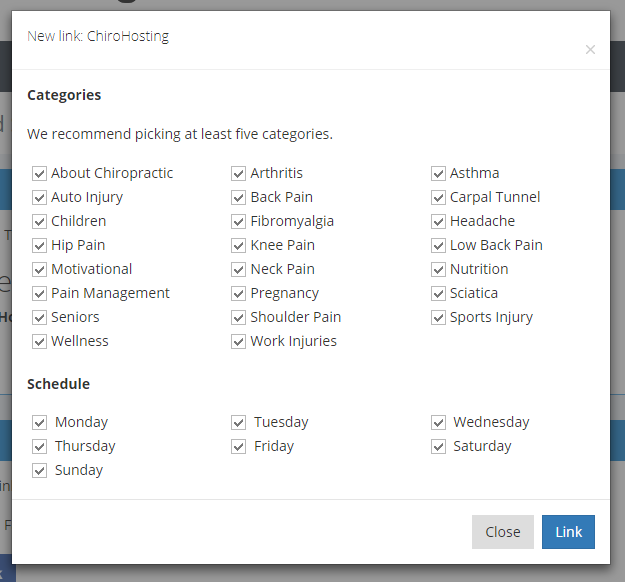The image size is (625, 582).
Task: Deselect the Back Pain category
Action: point(239,197)
